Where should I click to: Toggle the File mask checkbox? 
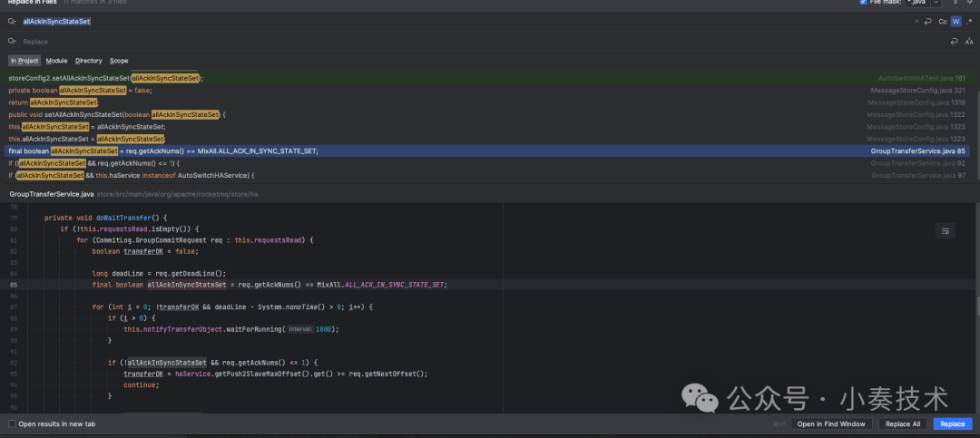pyautogui.click(x=864, y=2)
